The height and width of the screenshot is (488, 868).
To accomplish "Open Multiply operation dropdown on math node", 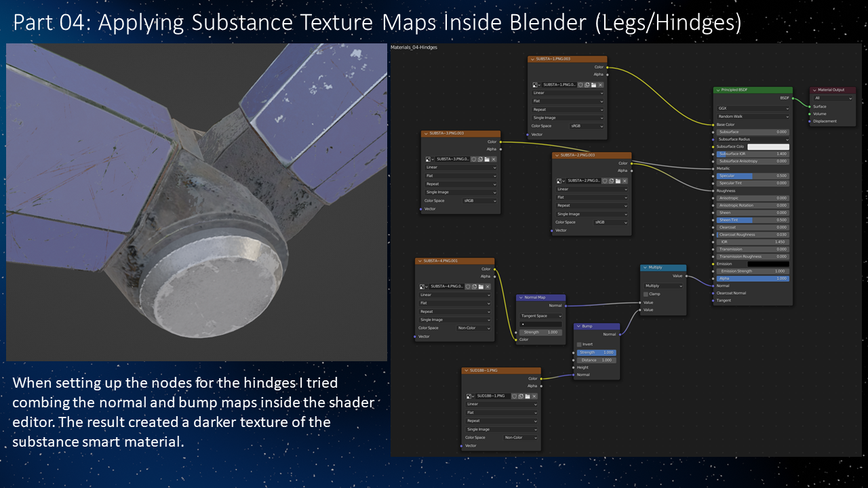I will click(x=663, y=286).
